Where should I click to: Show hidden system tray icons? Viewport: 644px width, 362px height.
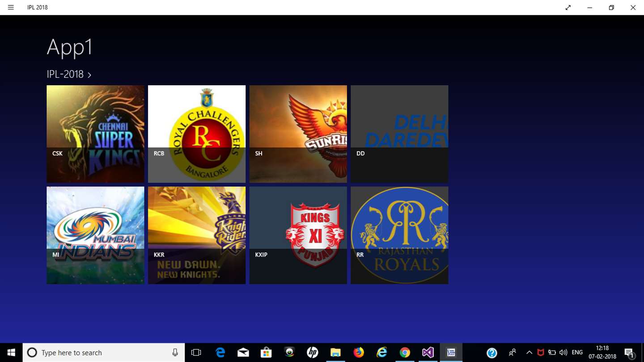click(529, 353)
